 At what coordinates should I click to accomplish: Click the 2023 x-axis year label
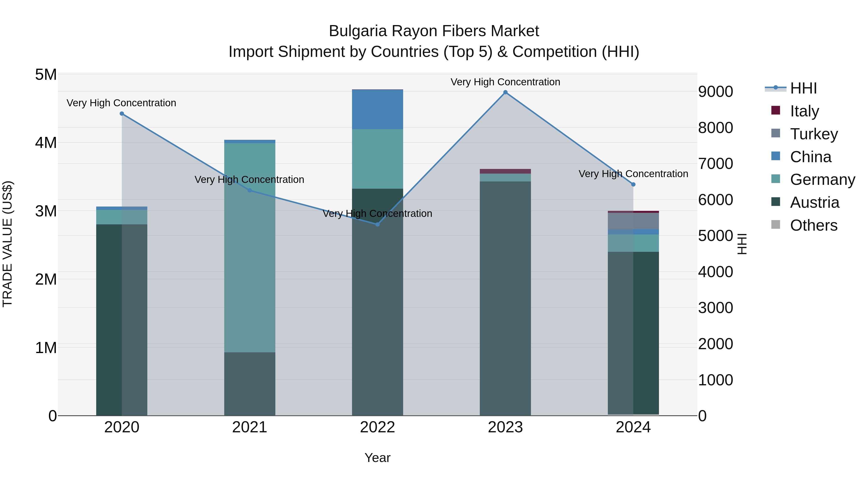pos(505,427)
